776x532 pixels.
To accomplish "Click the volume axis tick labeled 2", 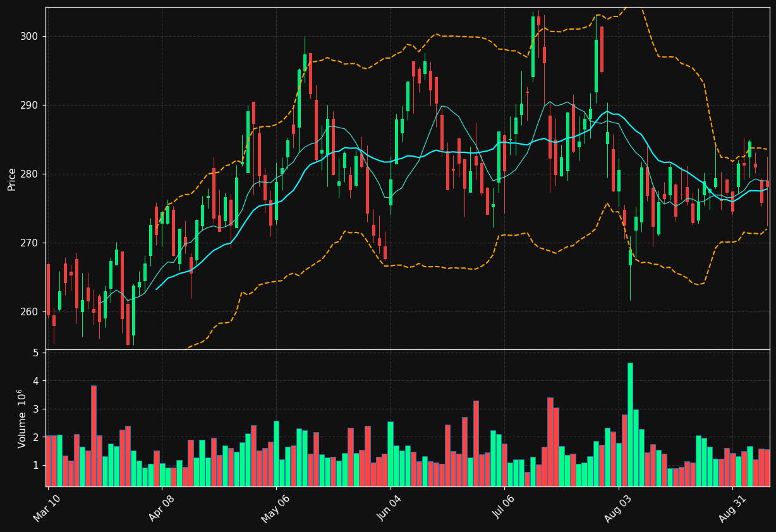I will 35,437.
